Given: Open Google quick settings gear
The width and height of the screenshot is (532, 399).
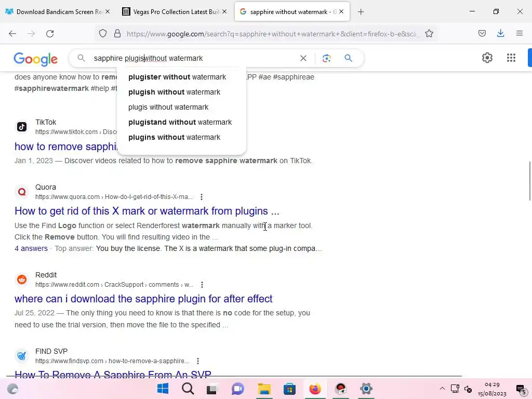Looking at the screenshot, I should click(487, 58).
